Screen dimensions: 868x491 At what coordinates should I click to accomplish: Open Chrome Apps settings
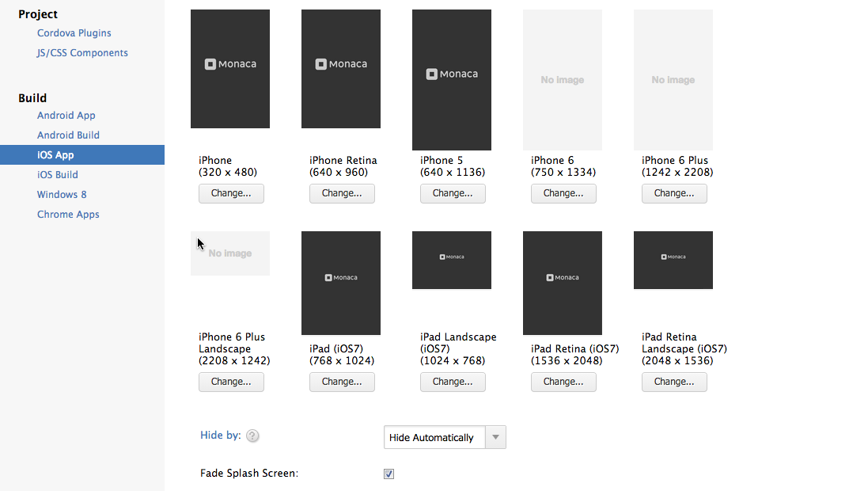tap(68, 215)
